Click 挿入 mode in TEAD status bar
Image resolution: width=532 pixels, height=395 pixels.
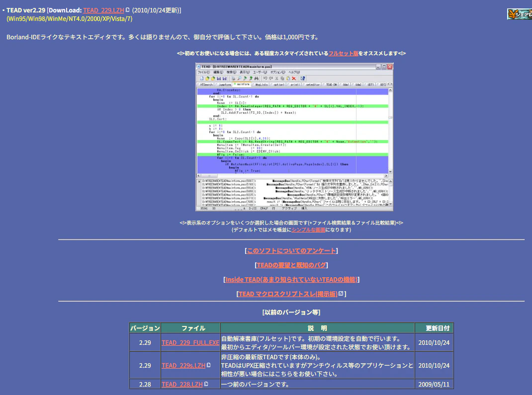click(x=304, y=209)
